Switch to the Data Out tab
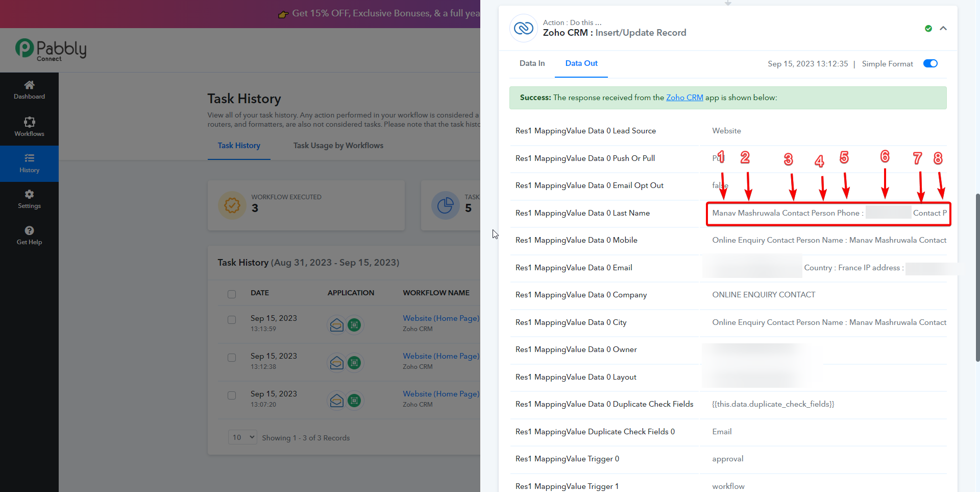 [x=581, y=63]
